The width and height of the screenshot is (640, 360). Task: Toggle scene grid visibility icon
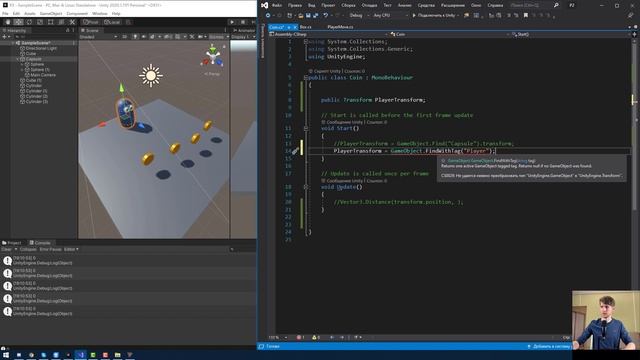point(178,37)
